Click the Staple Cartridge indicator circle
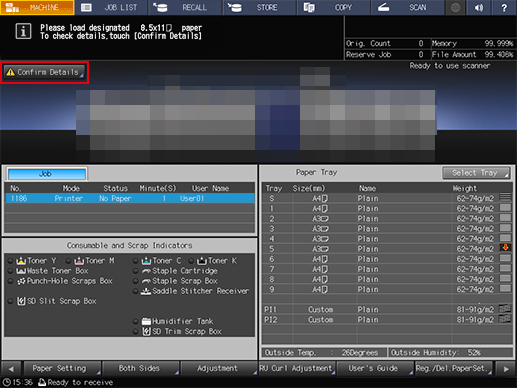 135,271
